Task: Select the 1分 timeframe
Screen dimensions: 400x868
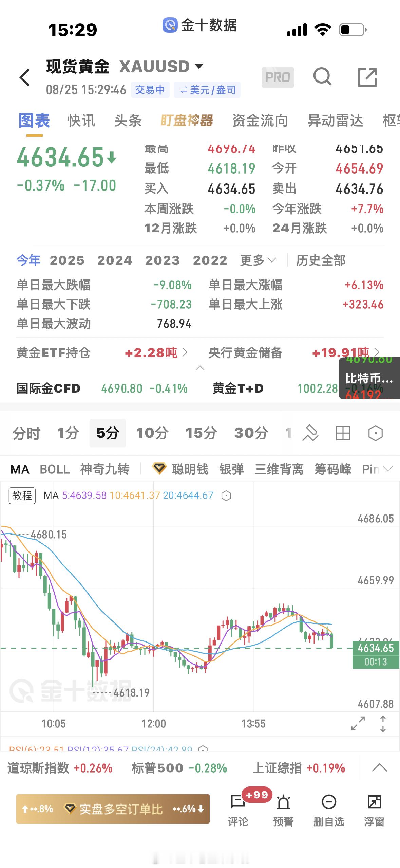Action: click(x=68, y=433)
